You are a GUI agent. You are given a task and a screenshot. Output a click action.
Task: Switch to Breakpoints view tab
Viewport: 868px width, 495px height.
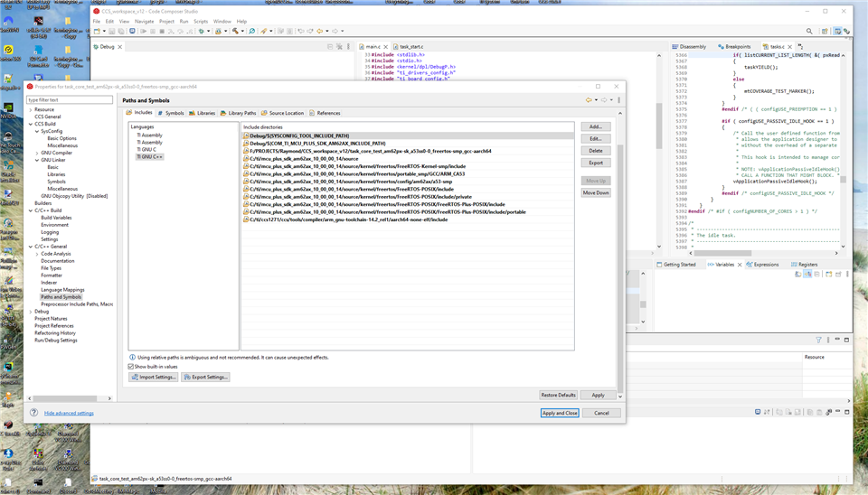click(734, 47)
